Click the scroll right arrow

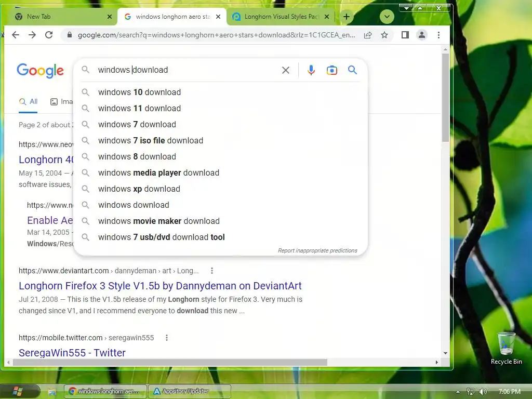pos(436,362)
